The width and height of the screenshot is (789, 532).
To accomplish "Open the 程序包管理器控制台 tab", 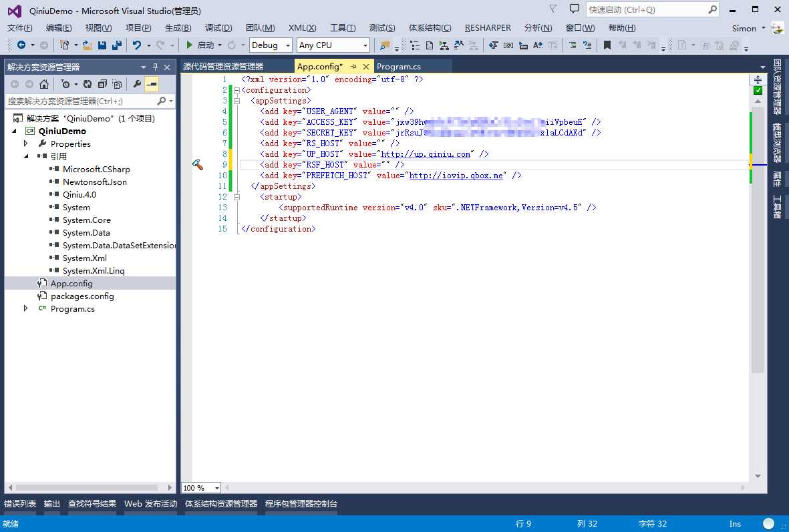I will point(301,504).
